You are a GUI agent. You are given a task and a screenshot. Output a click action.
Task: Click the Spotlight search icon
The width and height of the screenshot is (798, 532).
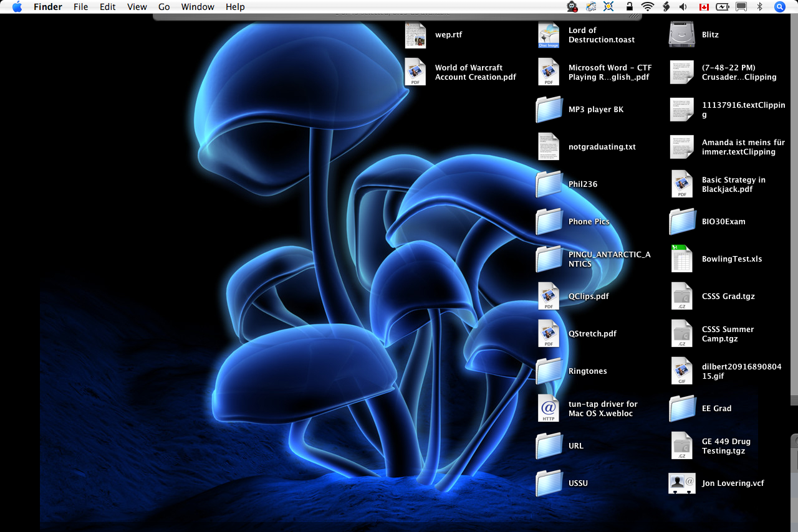[x=780, y=7]
